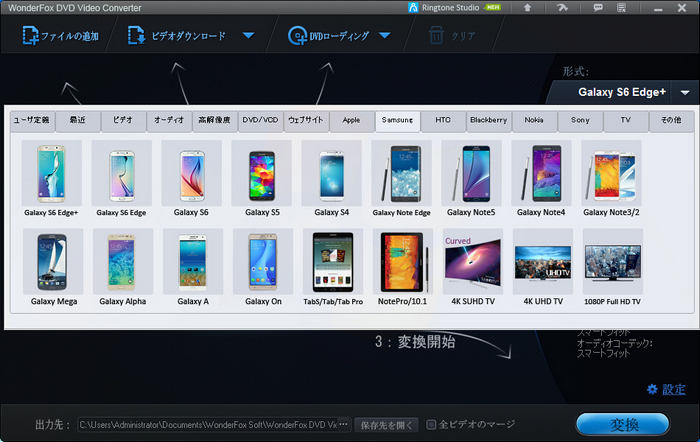Expand the video download dropdown arrow

pyautogui.click(x=249, y=35)
